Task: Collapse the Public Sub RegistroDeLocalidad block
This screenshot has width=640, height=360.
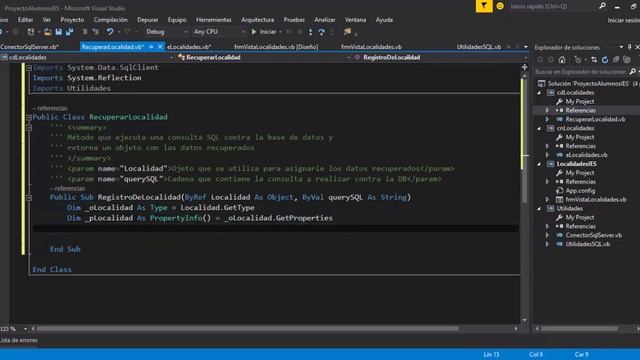Action: click(29, 198)
